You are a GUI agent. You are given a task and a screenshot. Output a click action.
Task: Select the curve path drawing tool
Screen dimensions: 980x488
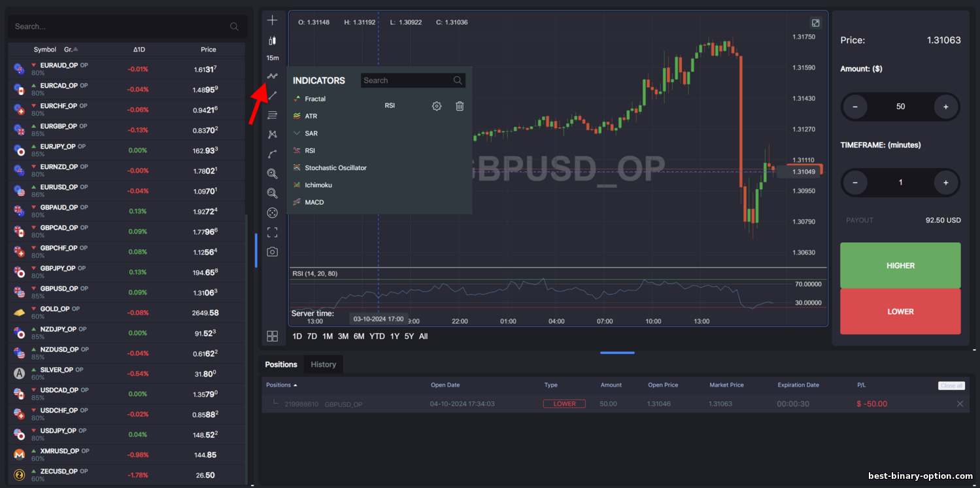pos(273,154)
